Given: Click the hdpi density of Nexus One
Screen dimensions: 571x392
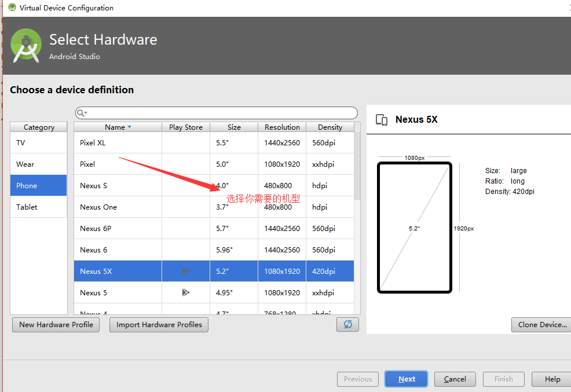Looking at the screenshot, I should tap(319, 207).
